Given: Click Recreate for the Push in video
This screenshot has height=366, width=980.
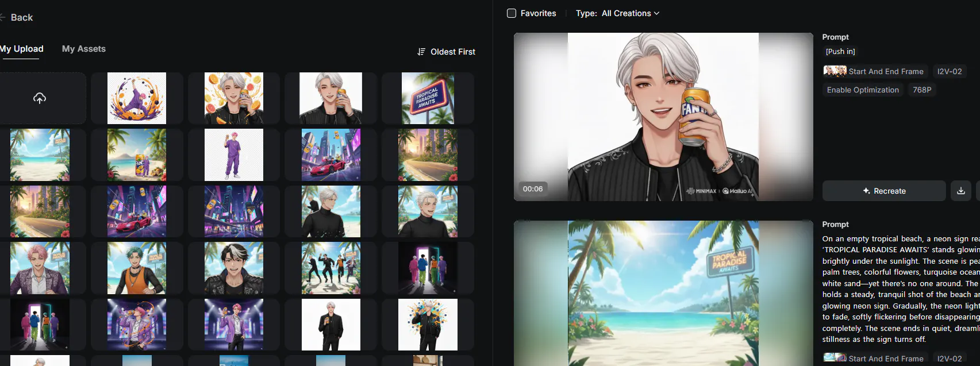Looking at the screenshot, I should [884, 191].
